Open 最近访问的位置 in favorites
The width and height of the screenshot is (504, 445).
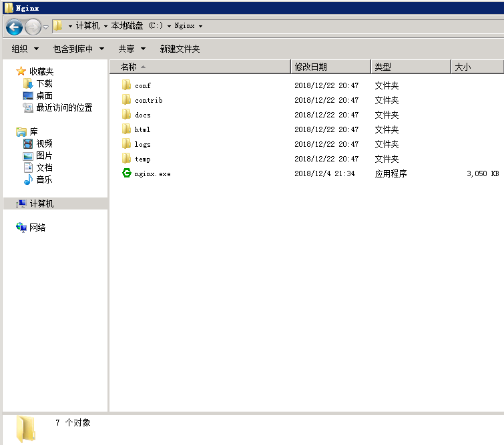64,107
